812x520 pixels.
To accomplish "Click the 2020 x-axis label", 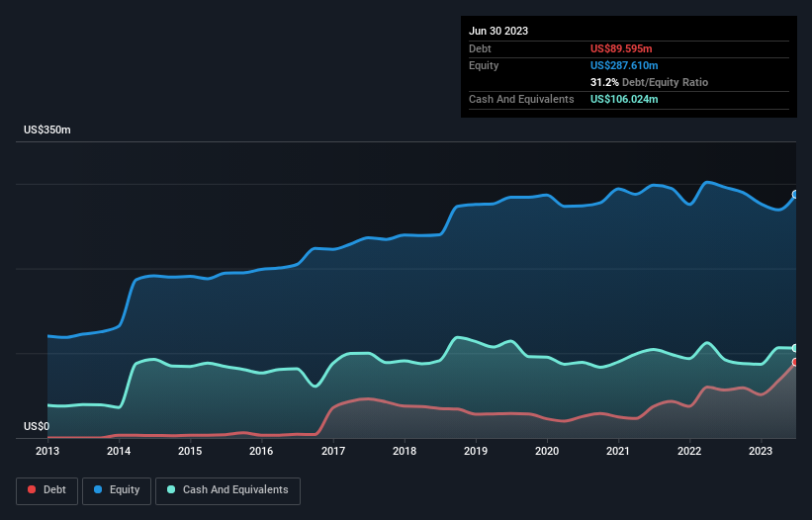I will (x=547, y=451).
